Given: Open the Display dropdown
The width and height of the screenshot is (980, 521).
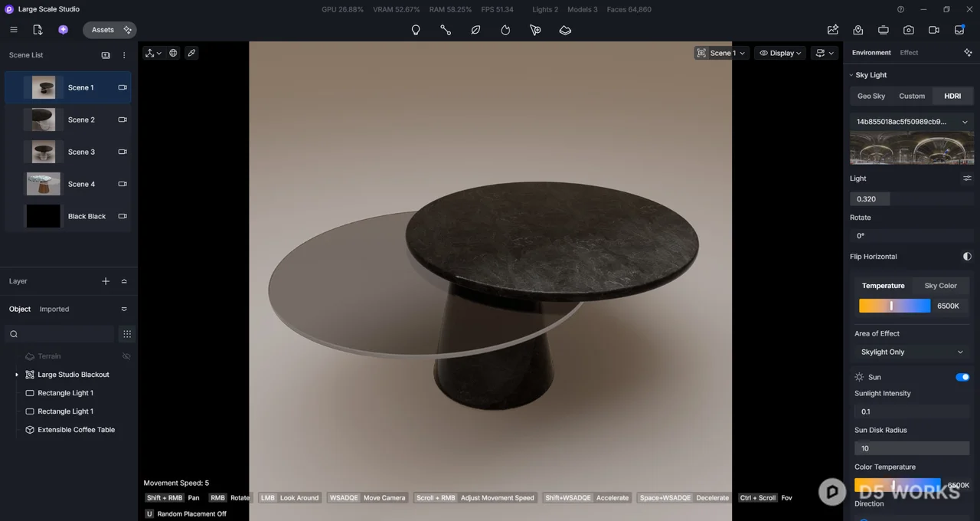Looking at the screenshot, I should [780, 53].
